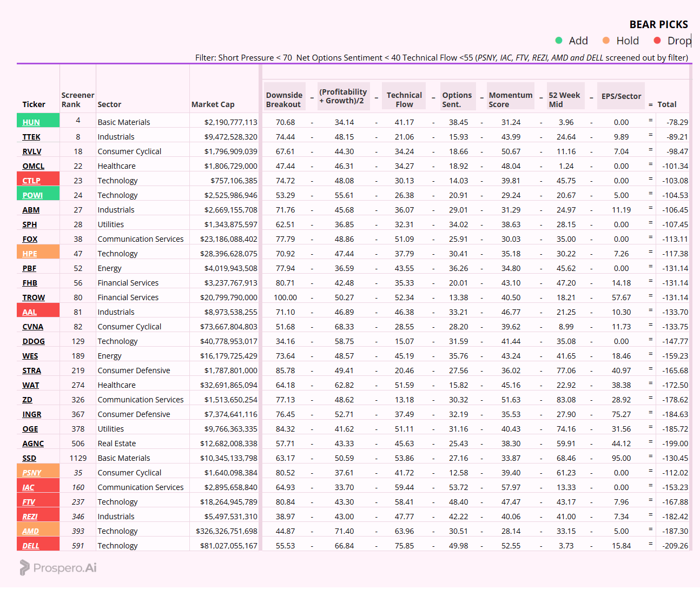
Task: Click AMD's market cap $326,326,751,698
Action: 227,531
